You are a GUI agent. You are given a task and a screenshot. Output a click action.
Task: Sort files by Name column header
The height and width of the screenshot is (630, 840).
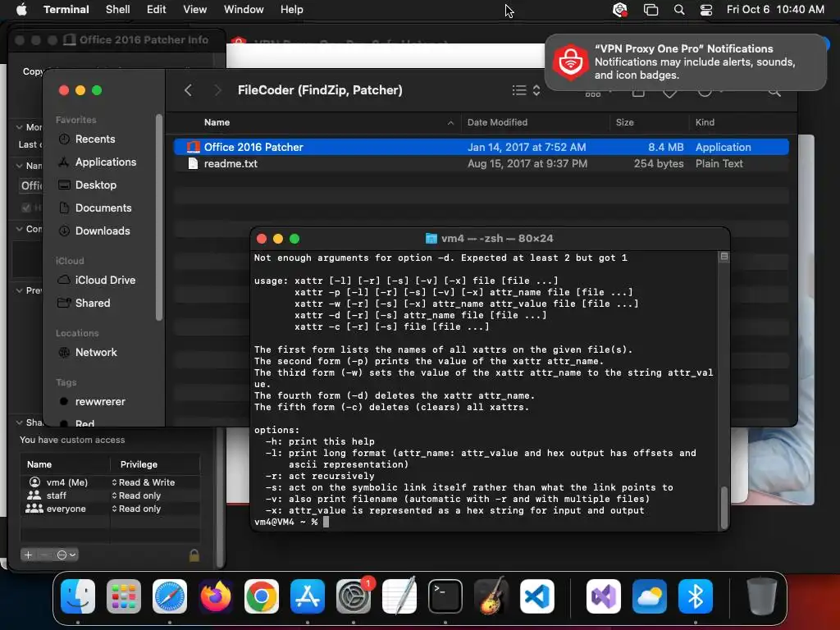click(x=328, y=122)
